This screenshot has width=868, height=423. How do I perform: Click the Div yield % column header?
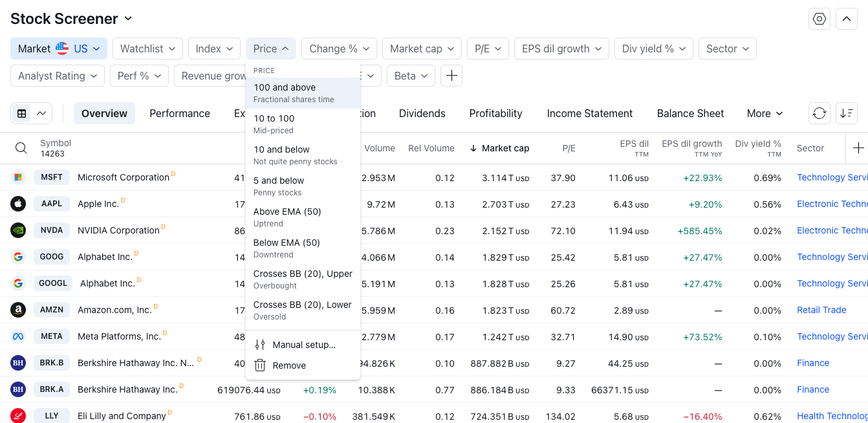coord(758,148)
